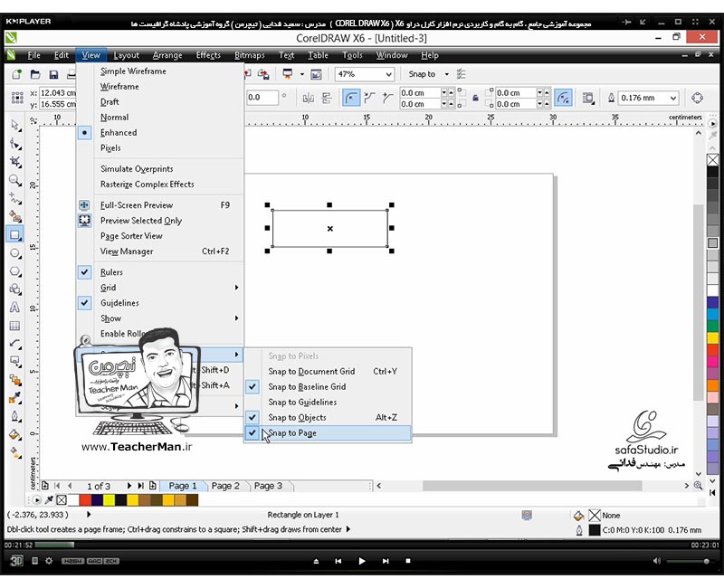Toggle Snap to Baseline Grid option
The height and width of the screenshot is (588, 724).
(x=328, y=387)
